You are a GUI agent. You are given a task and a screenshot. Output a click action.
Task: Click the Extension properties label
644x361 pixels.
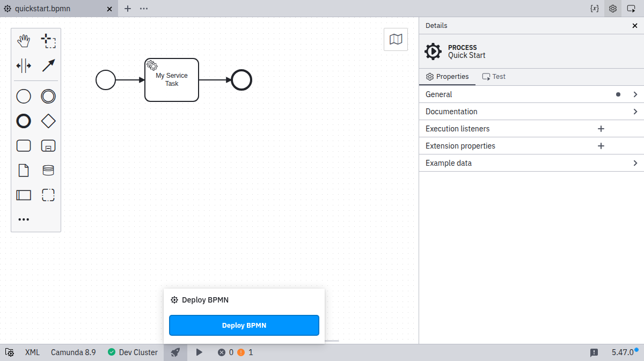click(x=460, y=146)
